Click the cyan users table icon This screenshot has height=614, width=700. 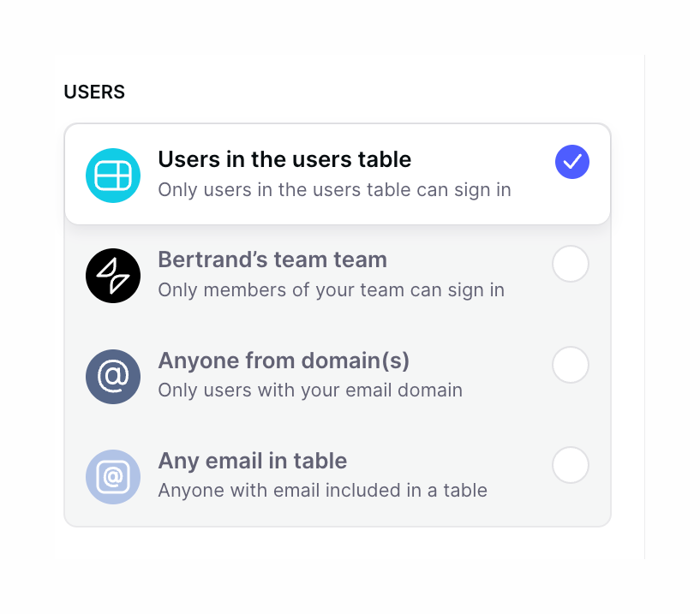pos(112,175)
